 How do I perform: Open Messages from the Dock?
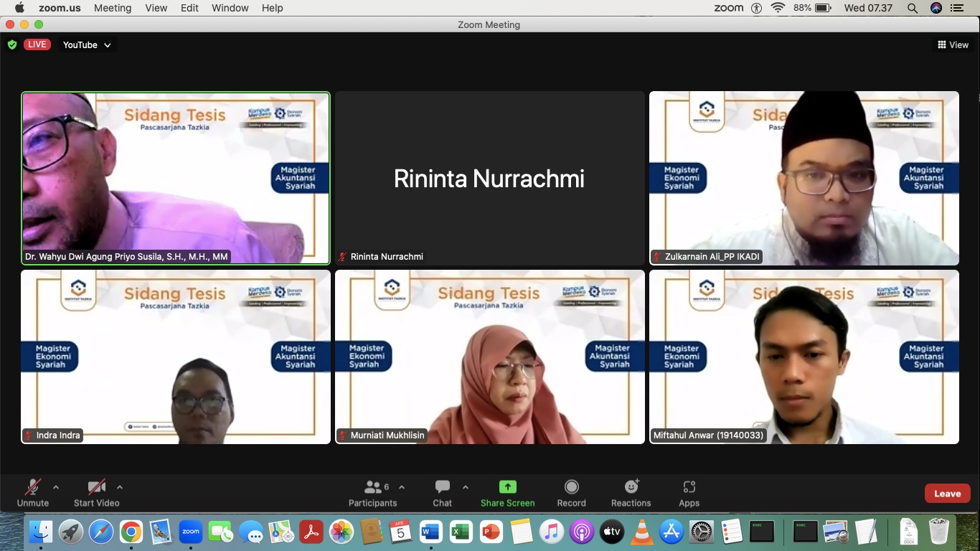point(251,532)
